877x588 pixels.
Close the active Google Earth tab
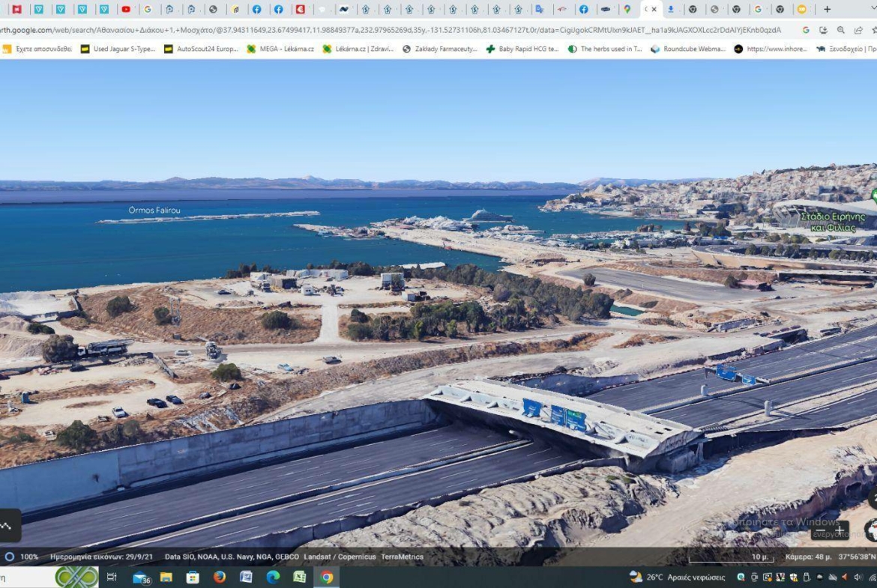[654, 10]
